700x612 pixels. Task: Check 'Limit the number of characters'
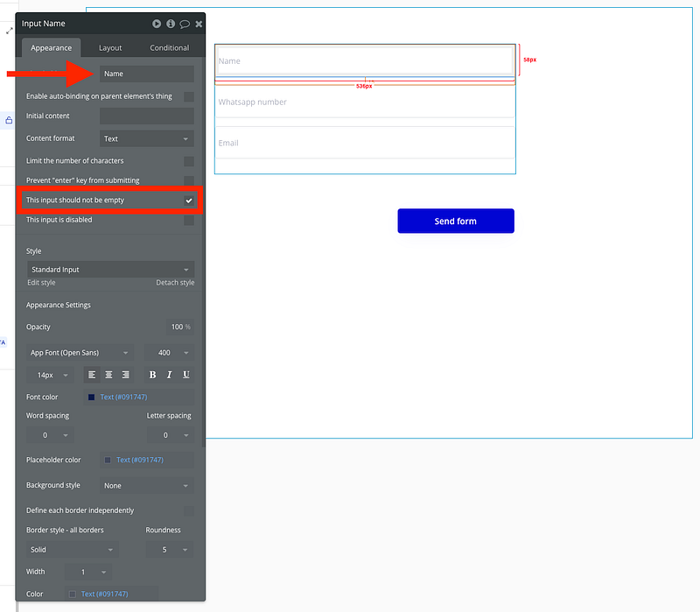[189, 161]
